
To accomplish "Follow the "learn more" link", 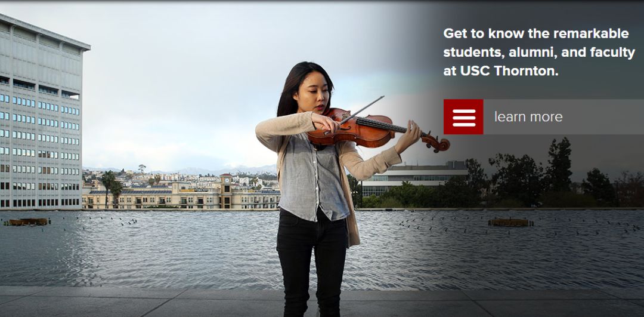I will tap(528, 117).
